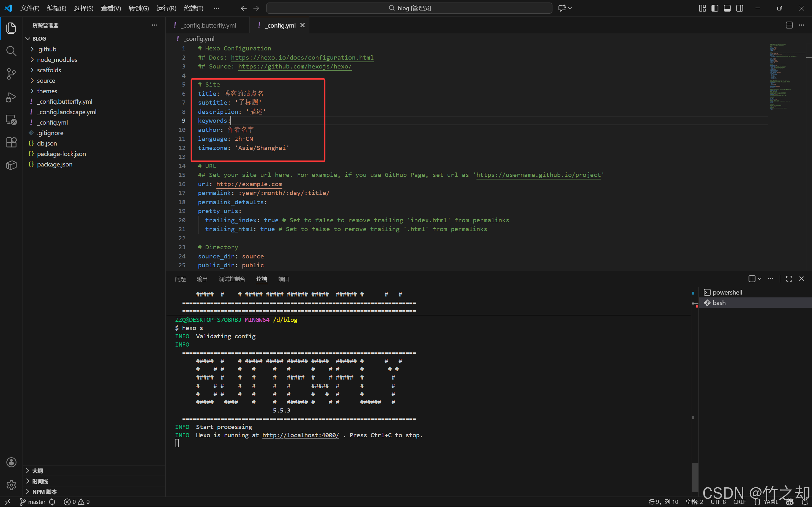Open the split terminal dropdown arrow
Viewport: 812px width, 507px height.
coord(760,279)
